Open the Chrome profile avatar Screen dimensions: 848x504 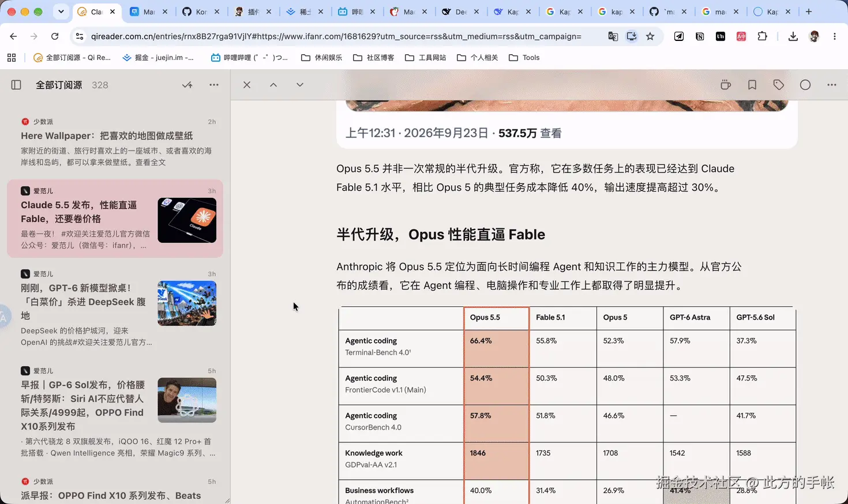(x=814, y=36)
